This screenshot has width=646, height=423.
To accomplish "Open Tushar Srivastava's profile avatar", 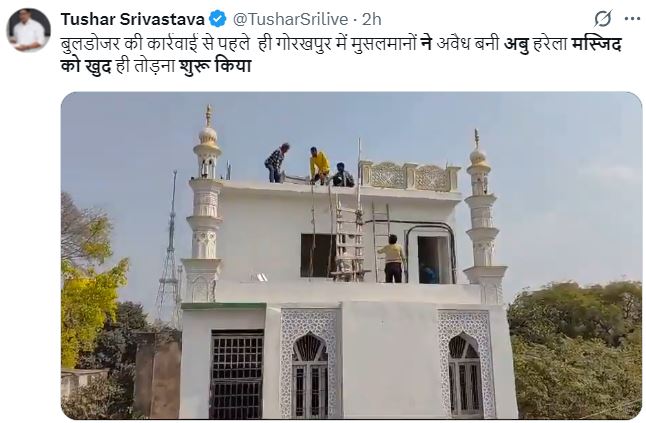I will tap(28, 30).
